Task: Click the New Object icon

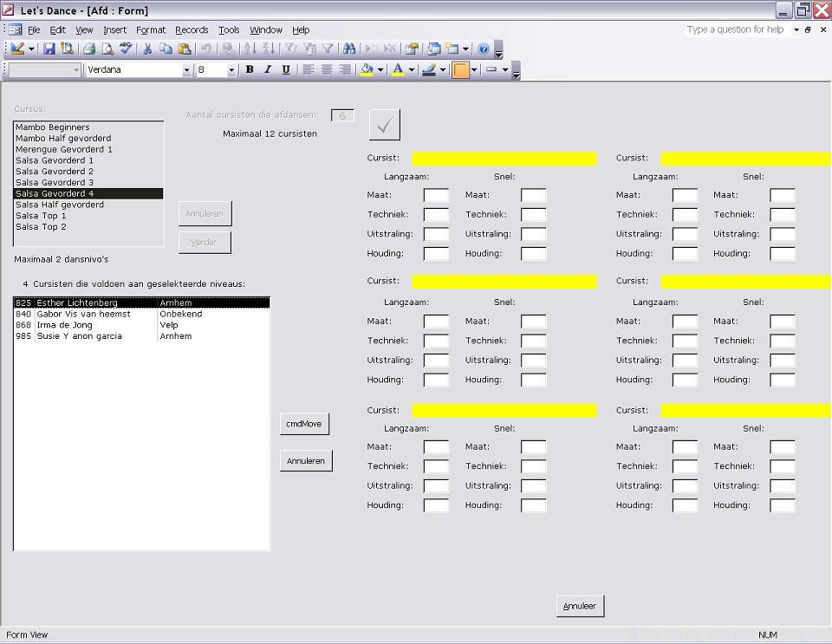Action: (x=452, y=49)
